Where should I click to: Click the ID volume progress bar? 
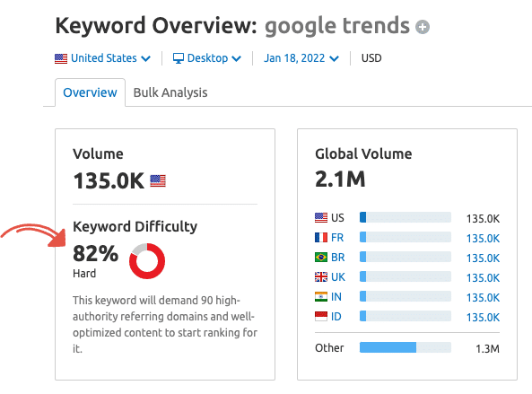click(406, 316)
